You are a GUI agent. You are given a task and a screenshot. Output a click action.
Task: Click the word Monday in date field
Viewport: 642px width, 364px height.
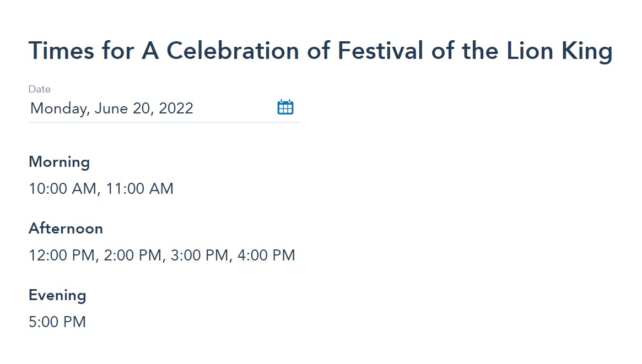[x=58, y=109]
